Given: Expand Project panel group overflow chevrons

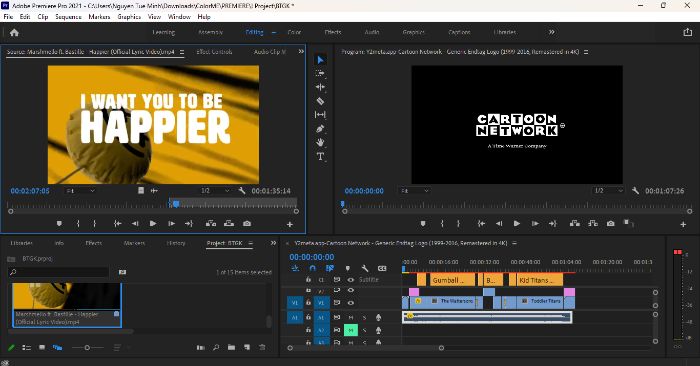Looking at the screenshot, I should (273, 243).
